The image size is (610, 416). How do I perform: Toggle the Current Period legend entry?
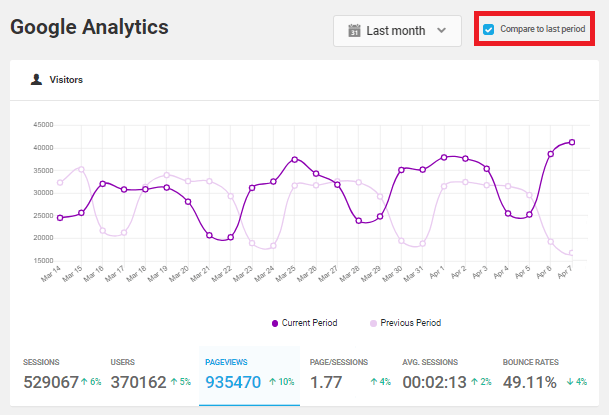click(x=305, y=323)
